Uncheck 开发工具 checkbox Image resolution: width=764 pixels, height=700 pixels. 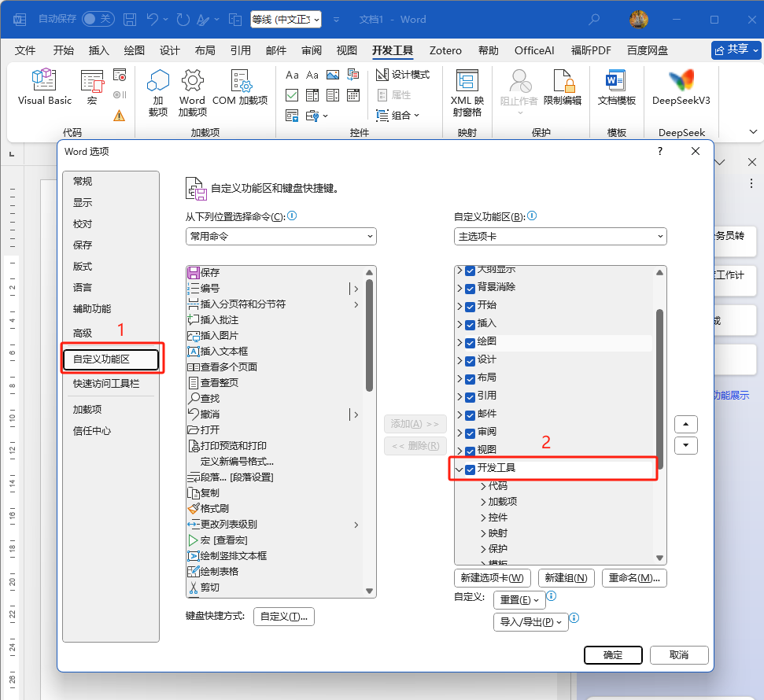471,470
